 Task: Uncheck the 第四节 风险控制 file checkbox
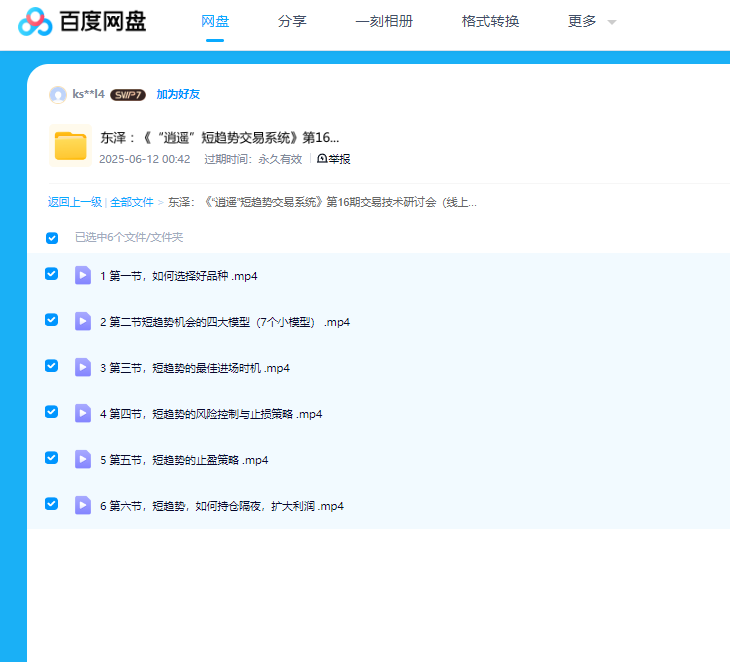(x=52, y=412)
